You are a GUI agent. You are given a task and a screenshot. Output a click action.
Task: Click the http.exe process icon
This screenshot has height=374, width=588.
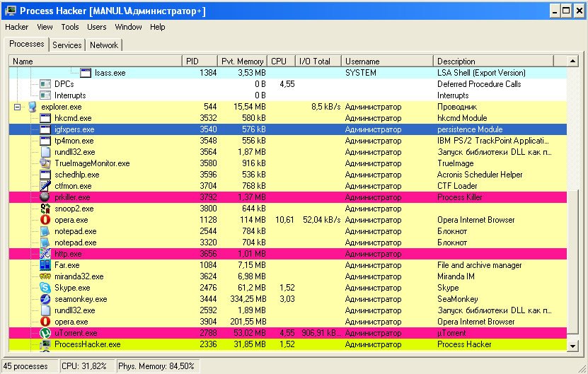(45, 254)
